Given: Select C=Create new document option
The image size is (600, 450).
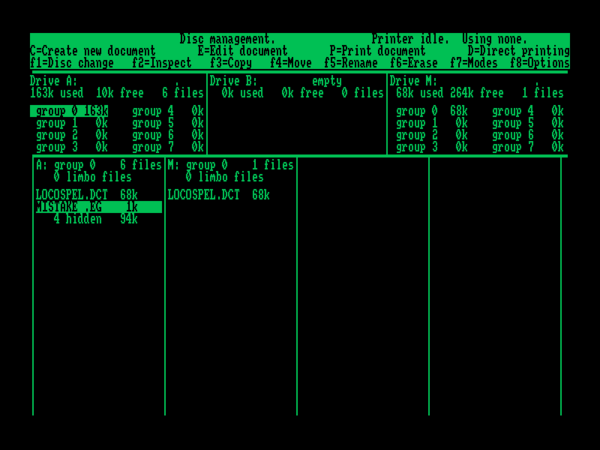Looking at the screenshot, I should point(93,51).
